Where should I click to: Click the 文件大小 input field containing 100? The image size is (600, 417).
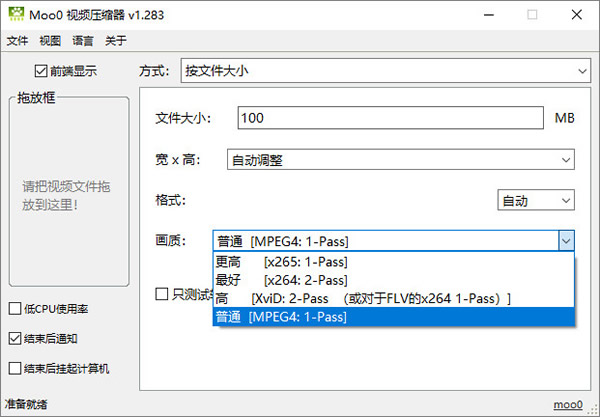390,118
